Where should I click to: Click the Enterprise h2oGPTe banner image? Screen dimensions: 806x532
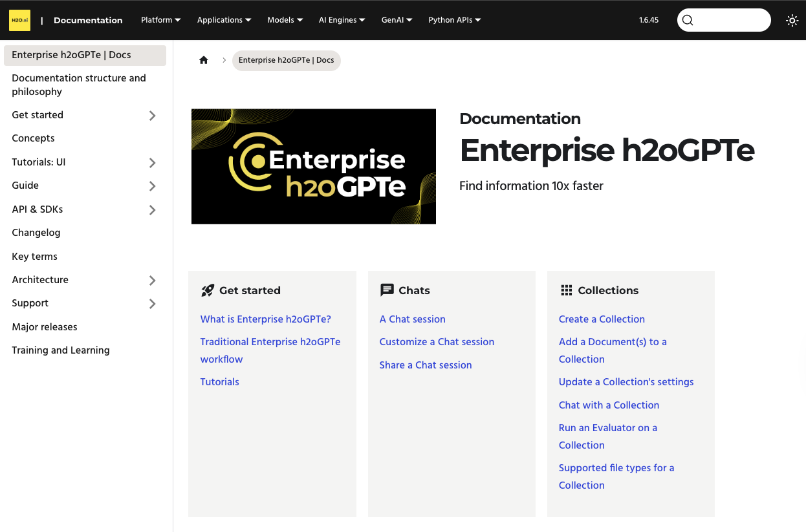[x=314, y=166]
